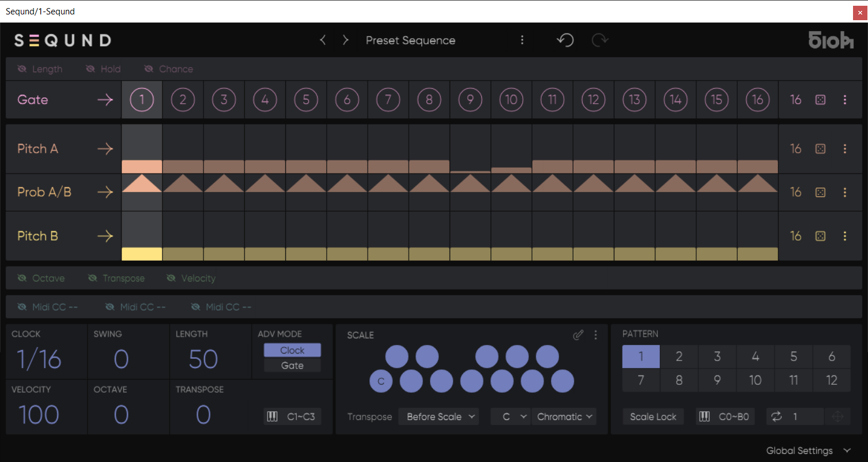Screen dimensions: 868x462
Task: Change Prob A/B lane direction arrow
Action: click(105, 192)
